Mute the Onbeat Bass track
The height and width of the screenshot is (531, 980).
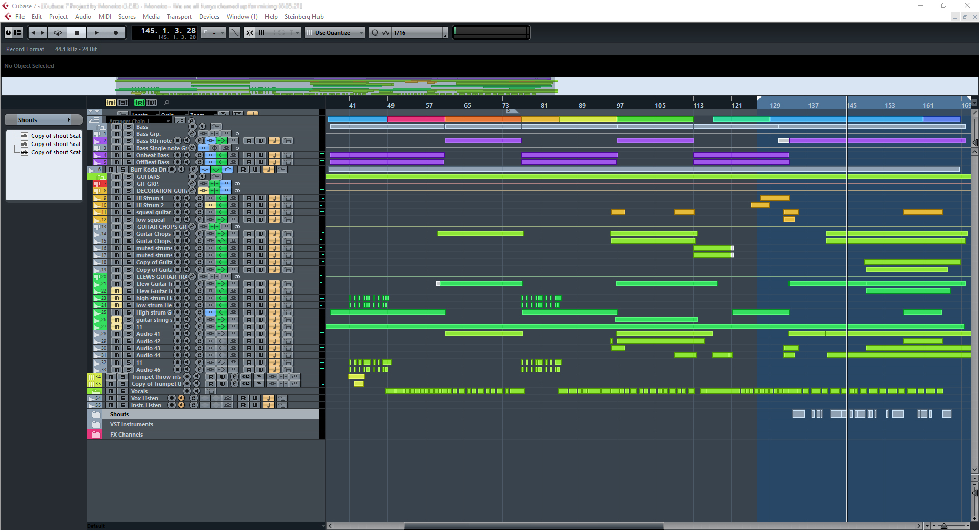click(117, 155)
